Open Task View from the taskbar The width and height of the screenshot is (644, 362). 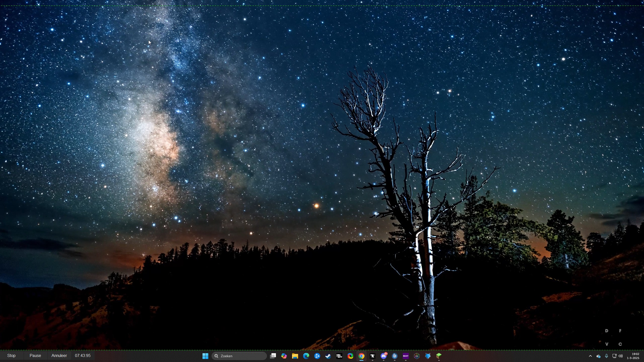point(273,356)
